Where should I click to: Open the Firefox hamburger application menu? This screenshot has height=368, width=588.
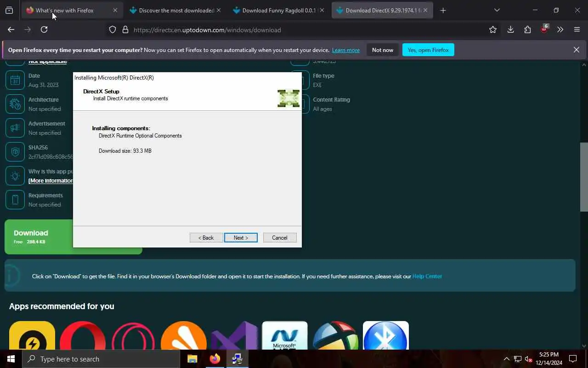[x=577, y=29]
